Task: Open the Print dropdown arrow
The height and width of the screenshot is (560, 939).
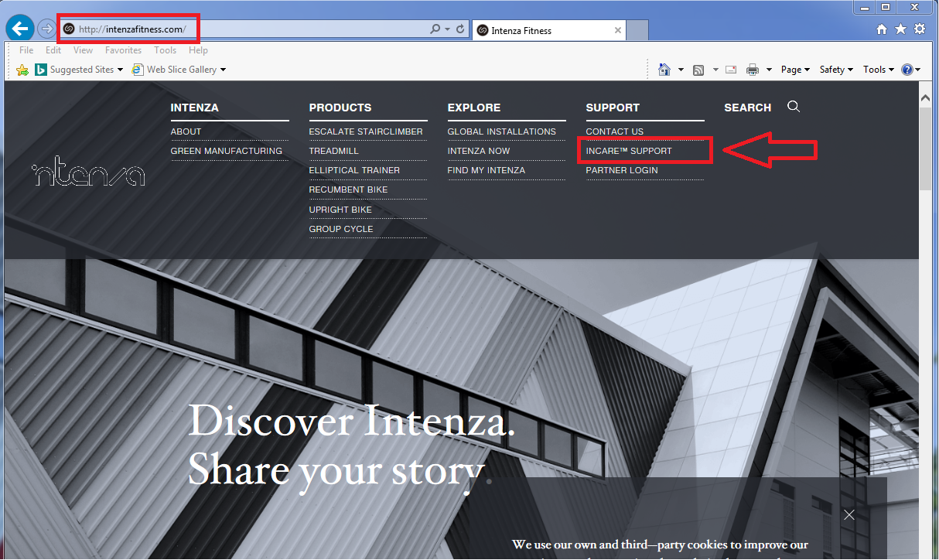Action: pyautogui.click(x=769, y=70)
